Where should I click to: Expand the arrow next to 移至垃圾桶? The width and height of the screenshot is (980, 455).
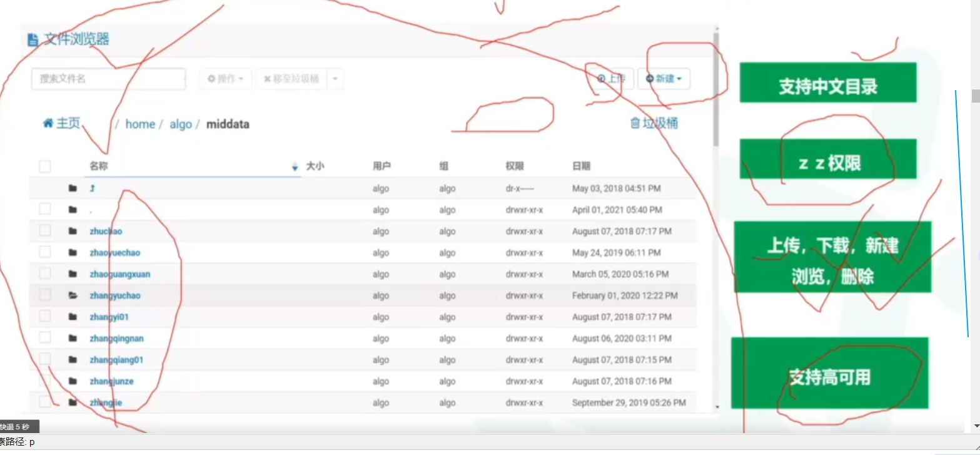(x=335, y=79)
